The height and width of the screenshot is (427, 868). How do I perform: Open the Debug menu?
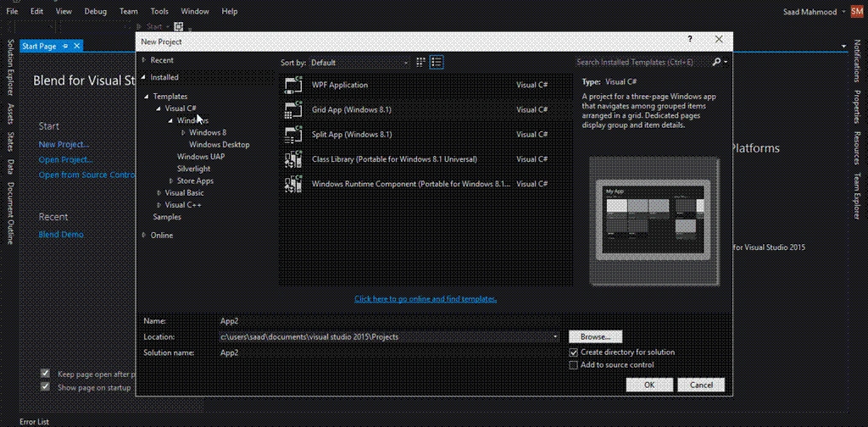95,11
